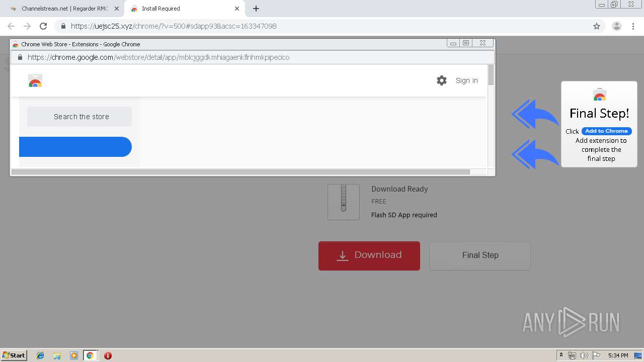Screen dimensions: 644x362
Task: Click the Show desktop button
Action: (x=638, y=355)
